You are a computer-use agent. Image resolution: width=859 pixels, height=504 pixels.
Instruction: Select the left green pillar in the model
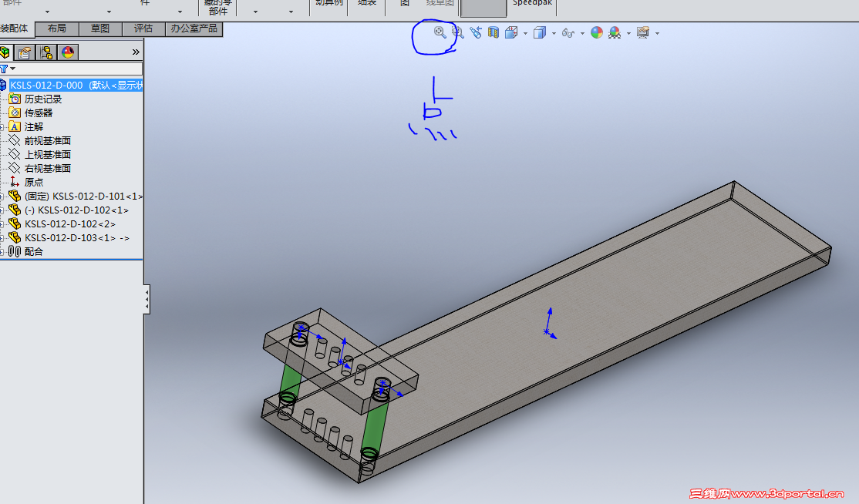[291, 378]
